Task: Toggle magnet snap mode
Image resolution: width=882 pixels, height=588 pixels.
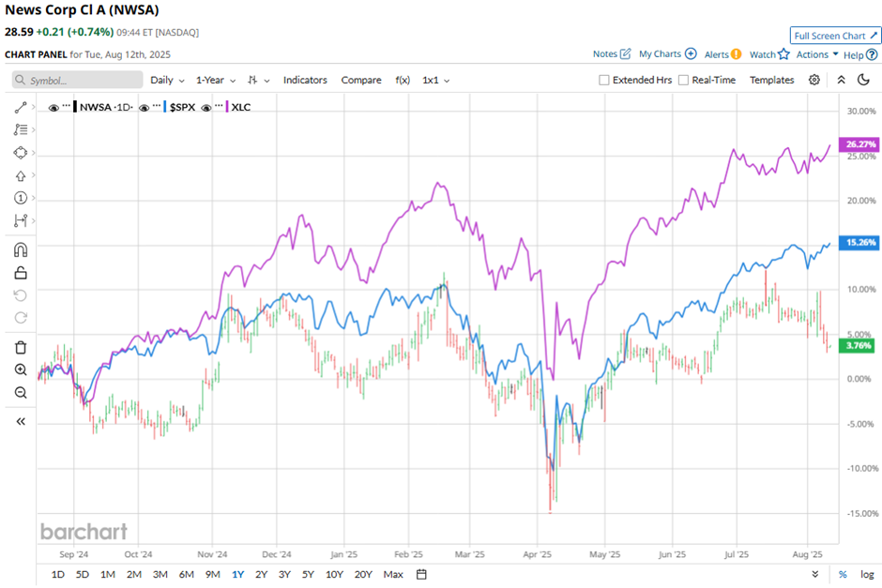Action: tap(21, 249)
